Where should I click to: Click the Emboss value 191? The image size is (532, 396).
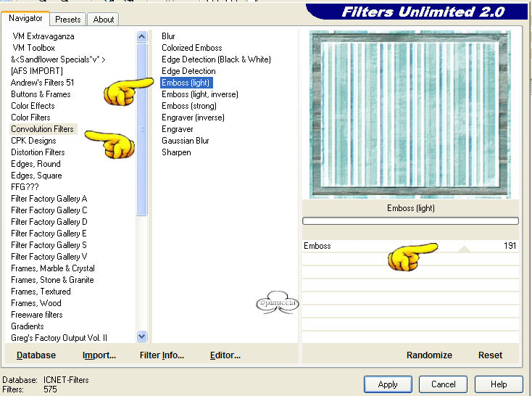tap(510, 246)
